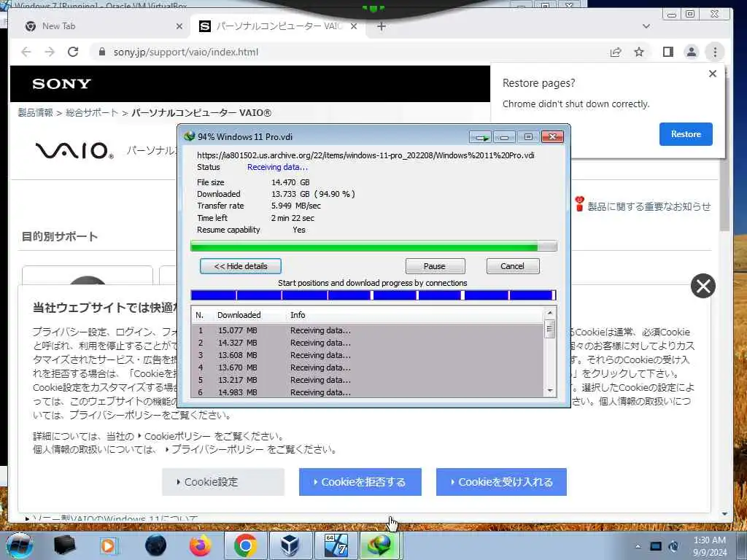The height and width of the screenshot is (560, 747).
Task: Click the IDM dialog title icon
Action: click(x=190, y=136)
